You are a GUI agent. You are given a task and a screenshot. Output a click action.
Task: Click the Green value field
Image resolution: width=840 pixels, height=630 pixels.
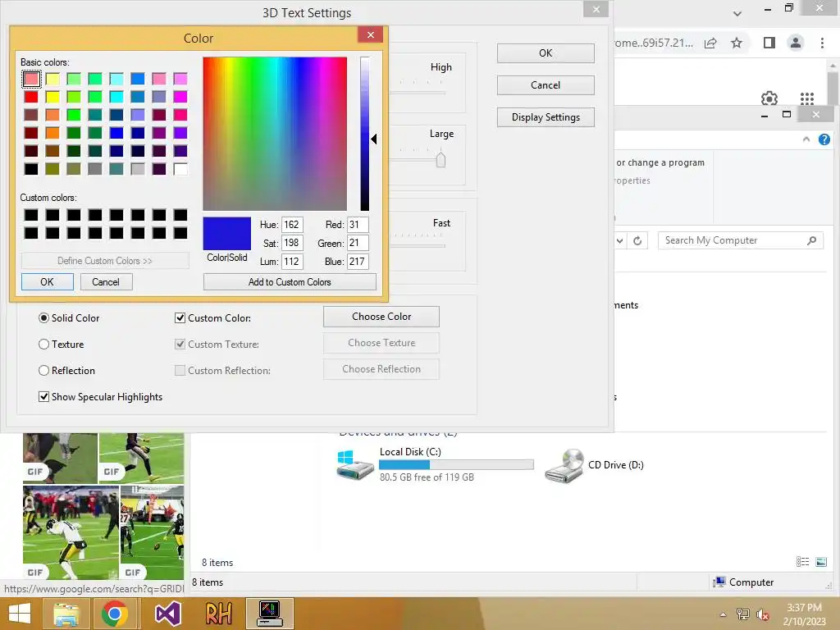tap(358, 243)
